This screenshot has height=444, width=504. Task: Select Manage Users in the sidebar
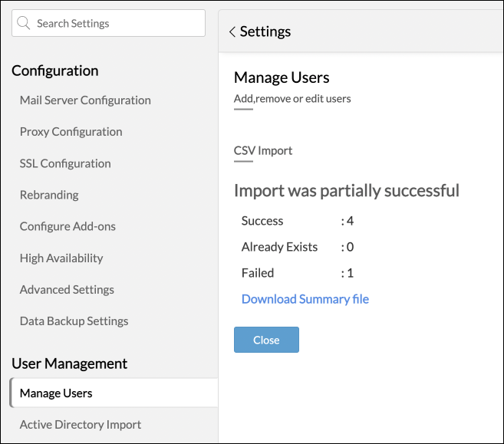point(56,393)
